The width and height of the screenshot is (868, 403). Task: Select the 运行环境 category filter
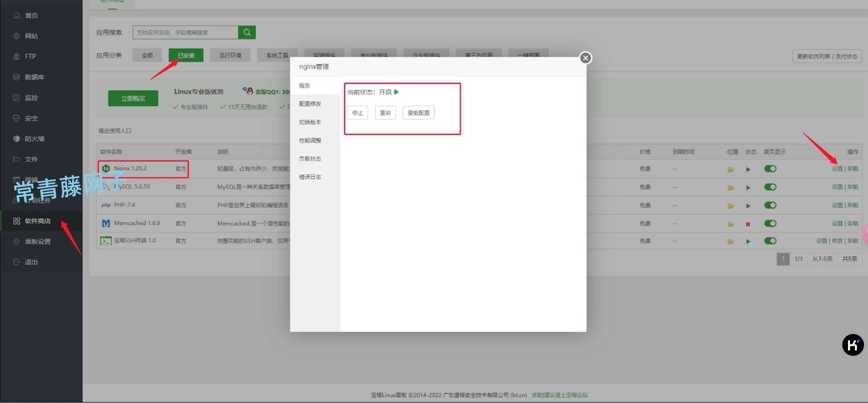230,55
